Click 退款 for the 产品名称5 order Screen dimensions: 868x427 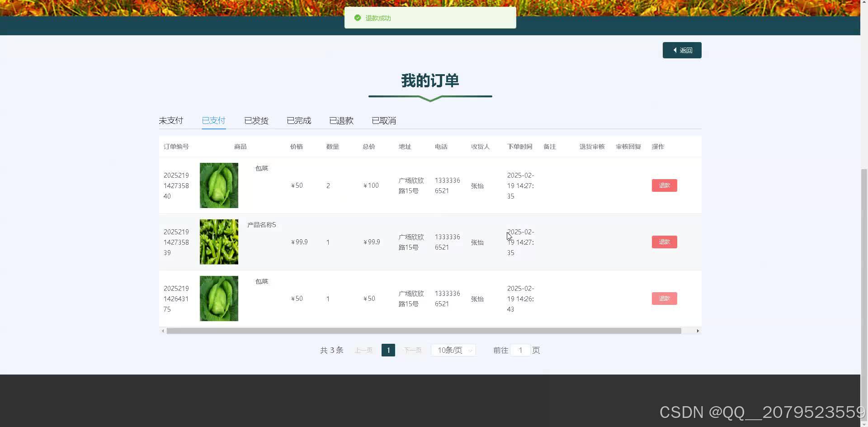point(664,242)
